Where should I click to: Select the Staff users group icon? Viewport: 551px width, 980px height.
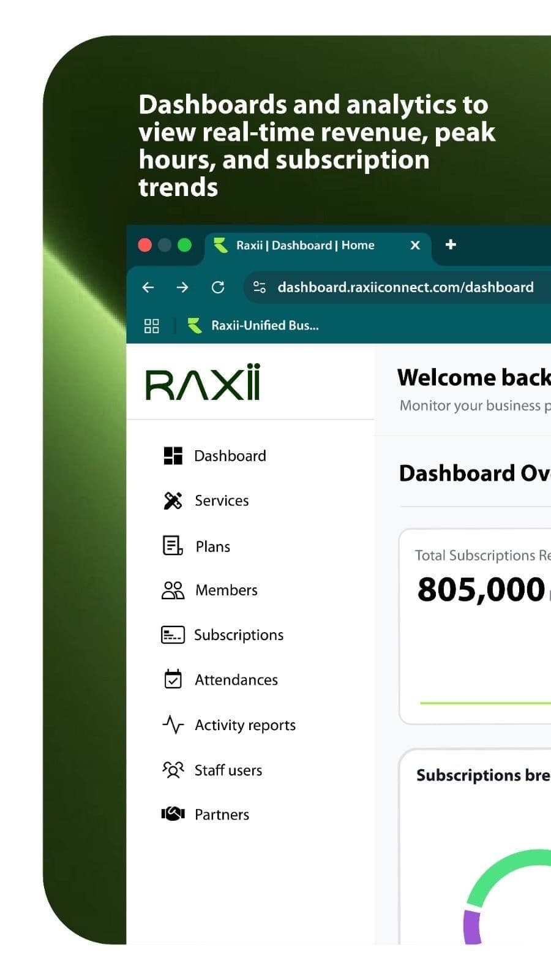pos(173,770)
